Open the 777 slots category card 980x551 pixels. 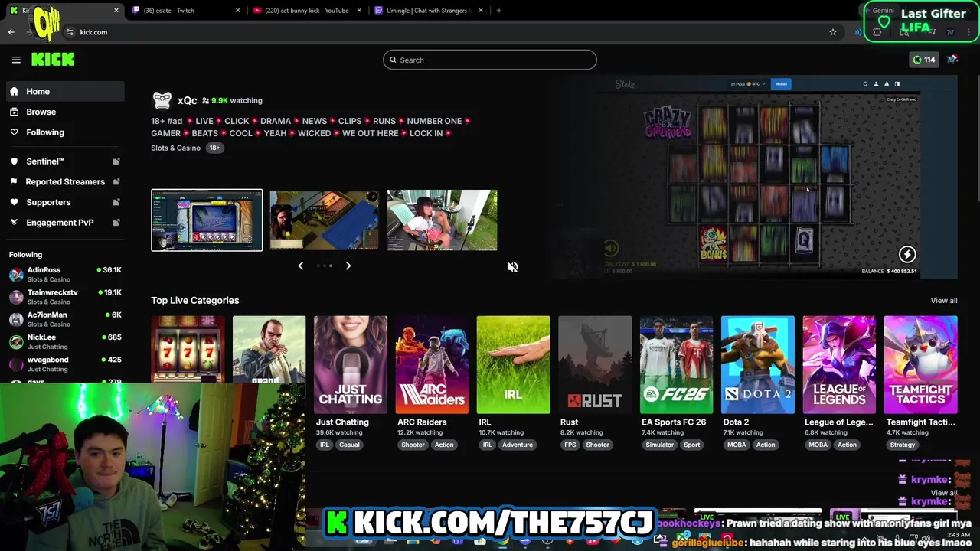[x=188, y=349]
